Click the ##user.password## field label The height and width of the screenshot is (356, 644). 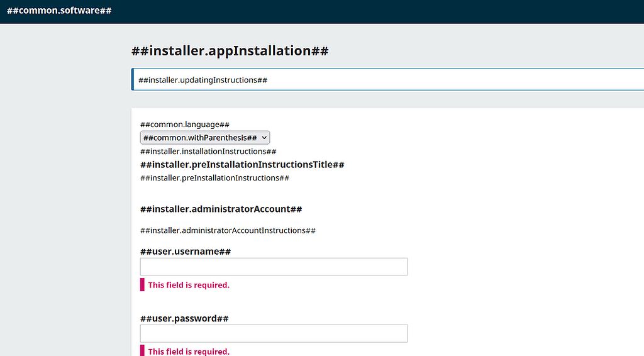point(184,318)
